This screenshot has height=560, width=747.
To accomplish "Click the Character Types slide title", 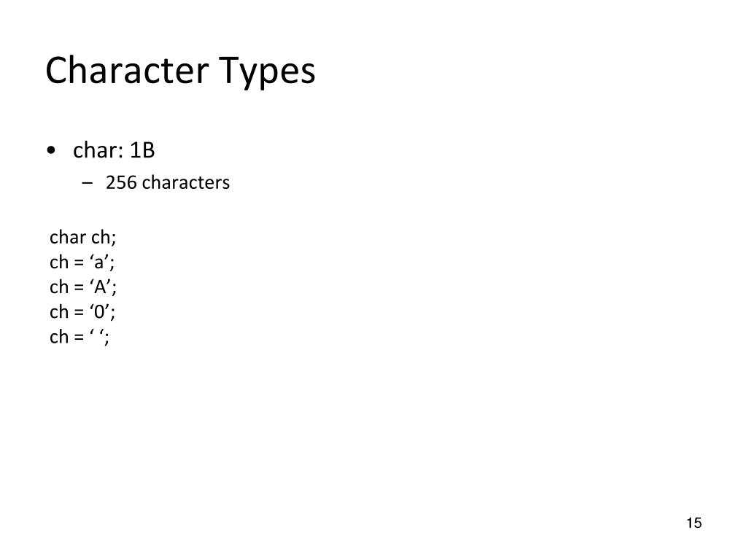I will [180, 71].
